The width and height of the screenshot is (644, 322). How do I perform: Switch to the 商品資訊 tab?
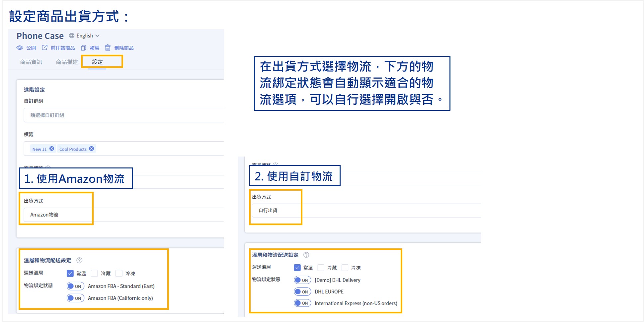[31, 62]
